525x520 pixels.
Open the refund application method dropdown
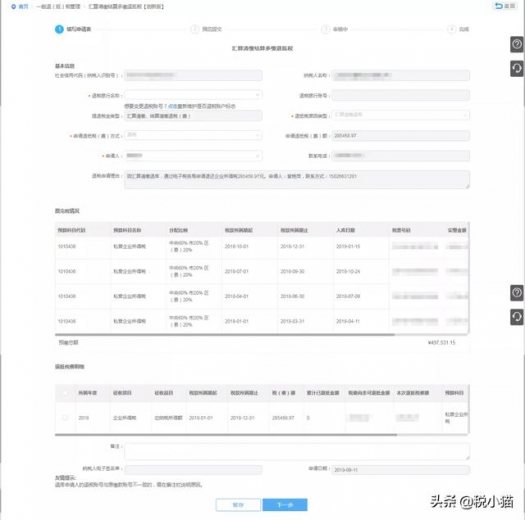[x=193, y=135]
